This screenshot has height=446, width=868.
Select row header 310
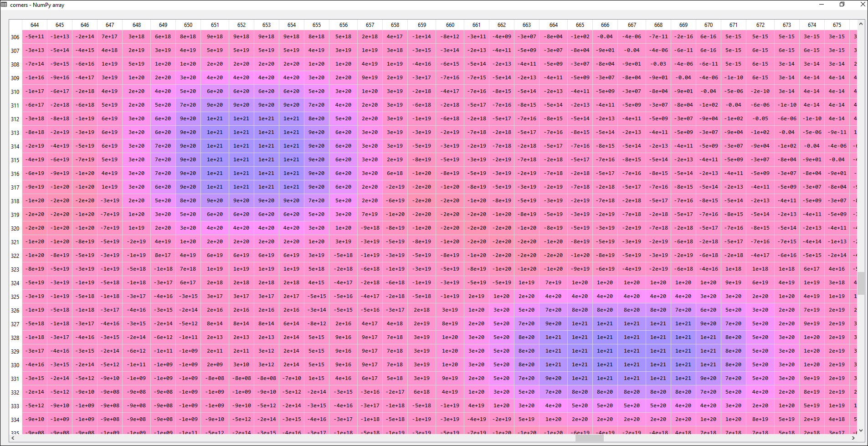15,92
